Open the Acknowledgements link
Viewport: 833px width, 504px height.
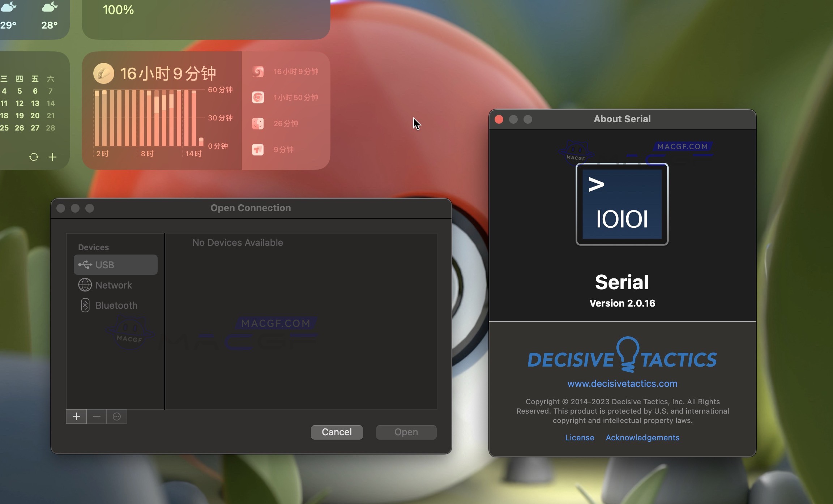coord(642,437)
